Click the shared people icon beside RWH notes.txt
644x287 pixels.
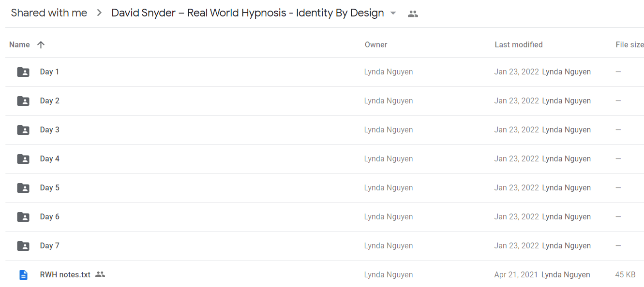100,274
